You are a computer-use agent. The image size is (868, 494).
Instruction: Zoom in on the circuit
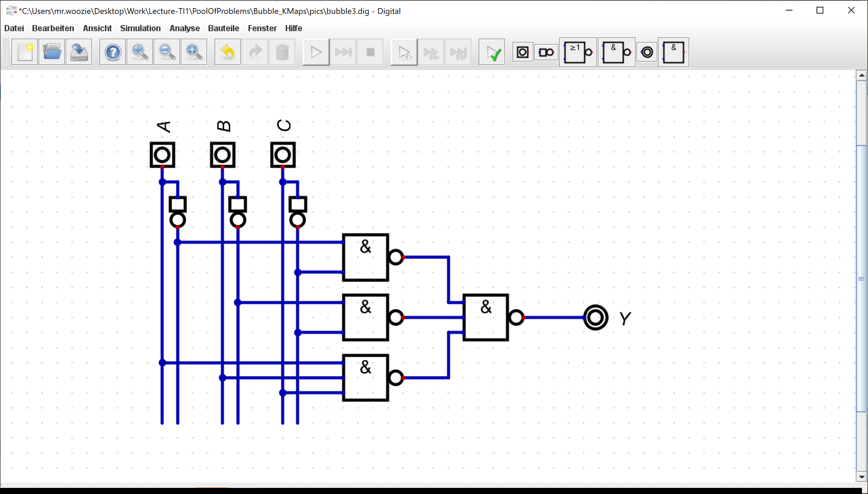(140, 52)
